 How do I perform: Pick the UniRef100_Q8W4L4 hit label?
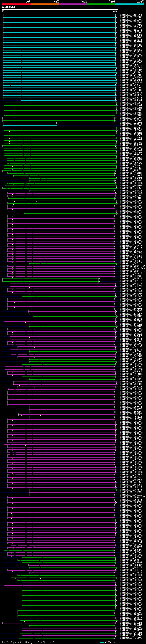pos(131,80)
